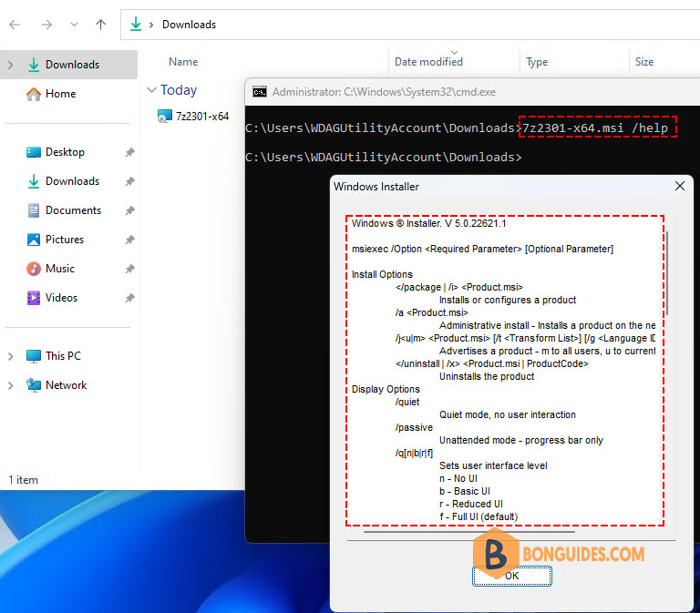
Task: Click '/quiet' option text in installer help
Action: tap(407, 402)
